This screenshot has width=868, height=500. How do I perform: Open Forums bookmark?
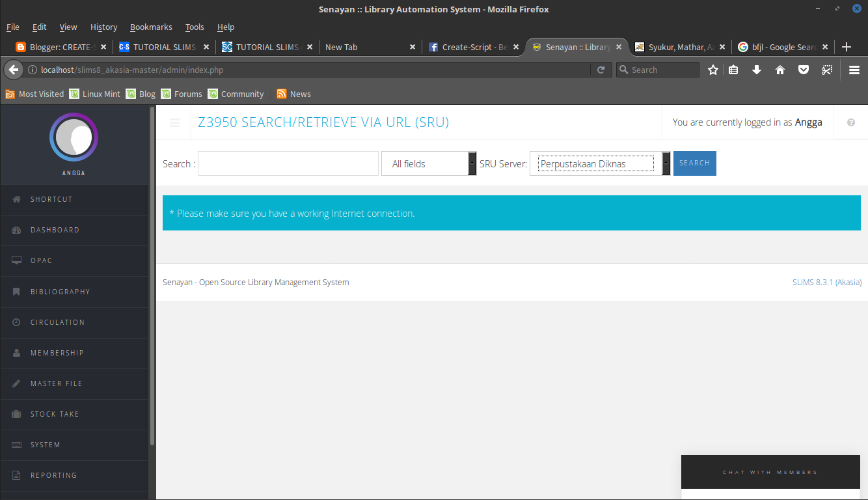click(182, 94)
